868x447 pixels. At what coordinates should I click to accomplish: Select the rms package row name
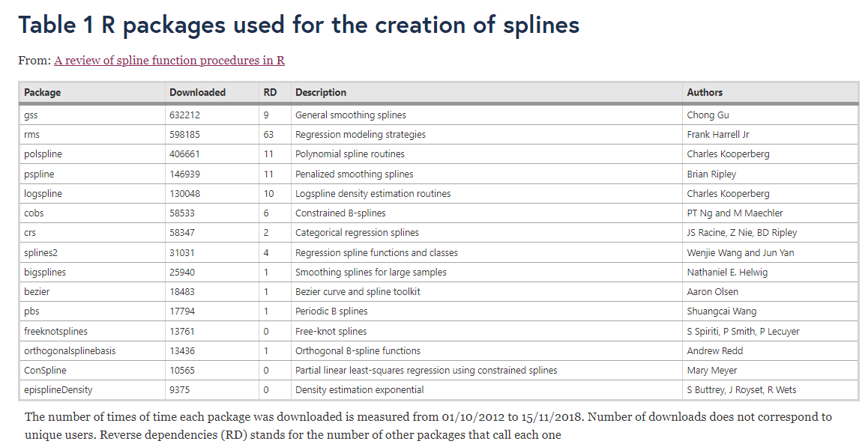(x=31, y=135)
